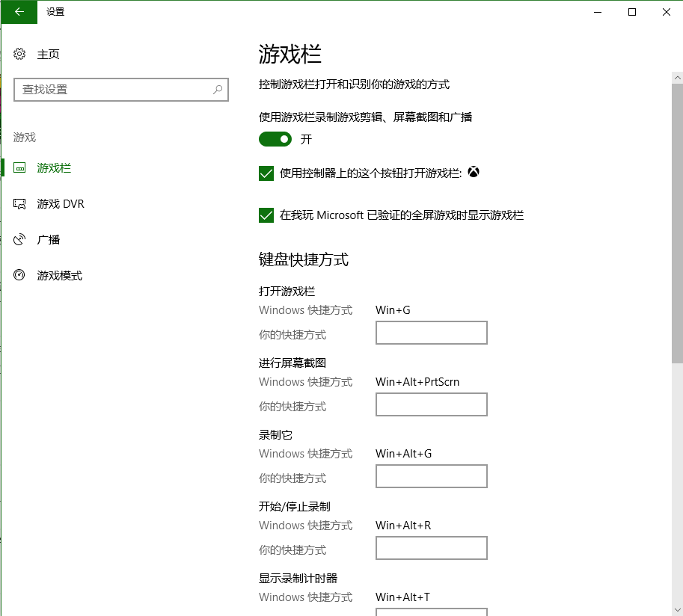Click the 广播 sidebar icon
This screenshot has width=683, height=616.
tap(19, 239)
